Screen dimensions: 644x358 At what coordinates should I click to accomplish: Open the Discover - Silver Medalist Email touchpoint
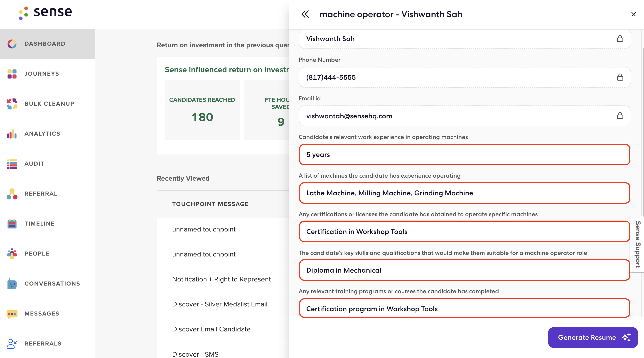[220, 304]
